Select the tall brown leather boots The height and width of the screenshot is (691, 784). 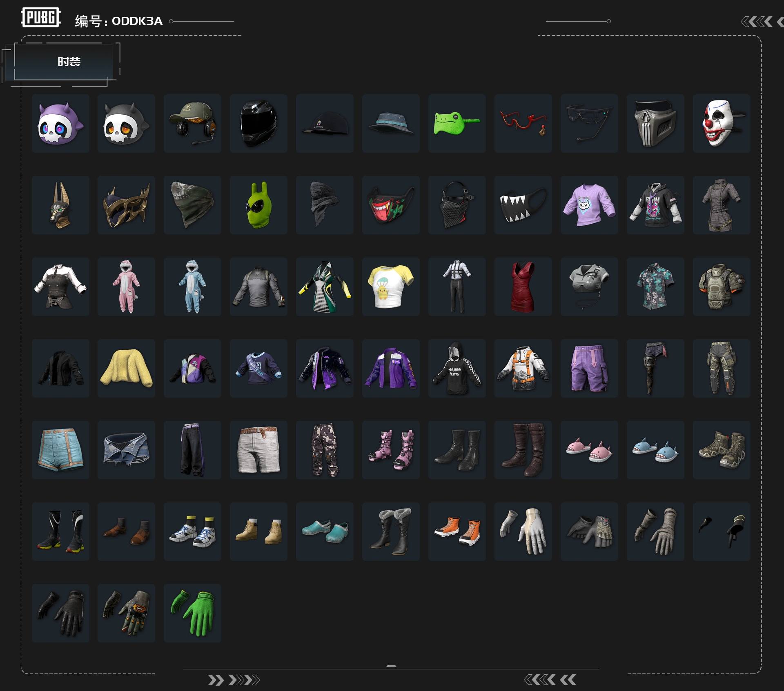pyautogui.click(x=523, y=450)
